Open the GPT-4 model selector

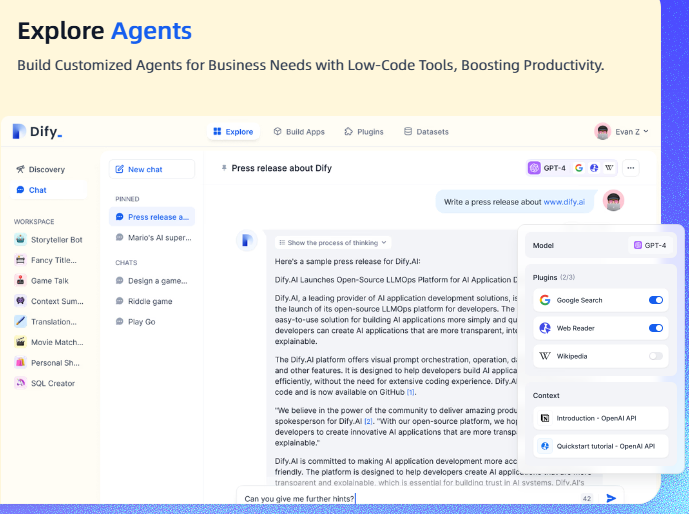pyautogui.click(x=547, y=168)
